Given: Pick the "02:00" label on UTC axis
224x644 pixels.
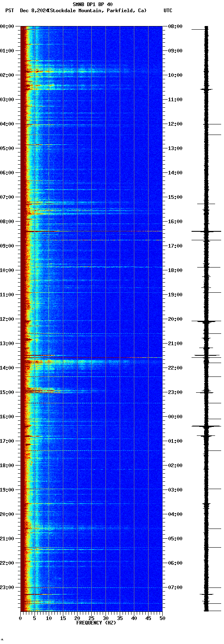Looking at the screenshot, I should (175, 466).
